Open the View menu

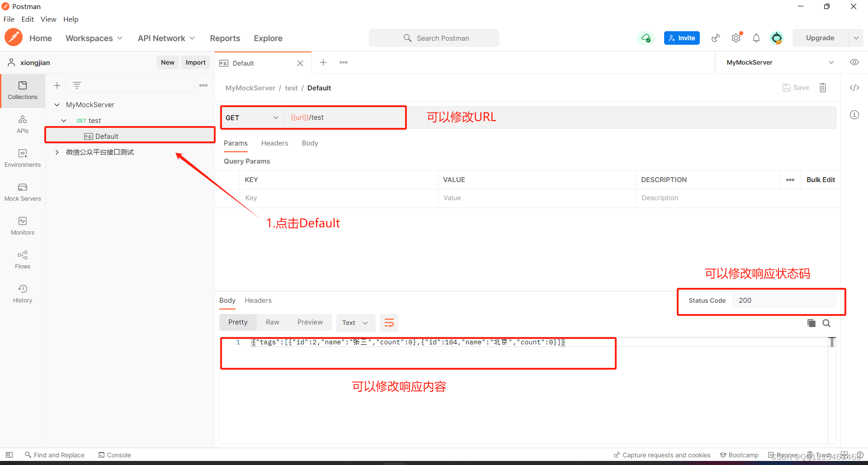click(48, 19)
